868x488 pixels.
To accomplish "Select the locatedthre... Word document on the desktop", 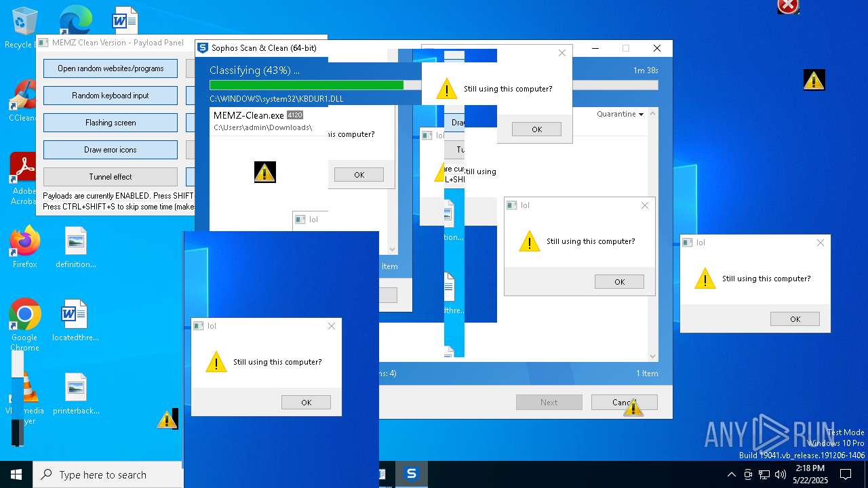I will pos(75,321).
